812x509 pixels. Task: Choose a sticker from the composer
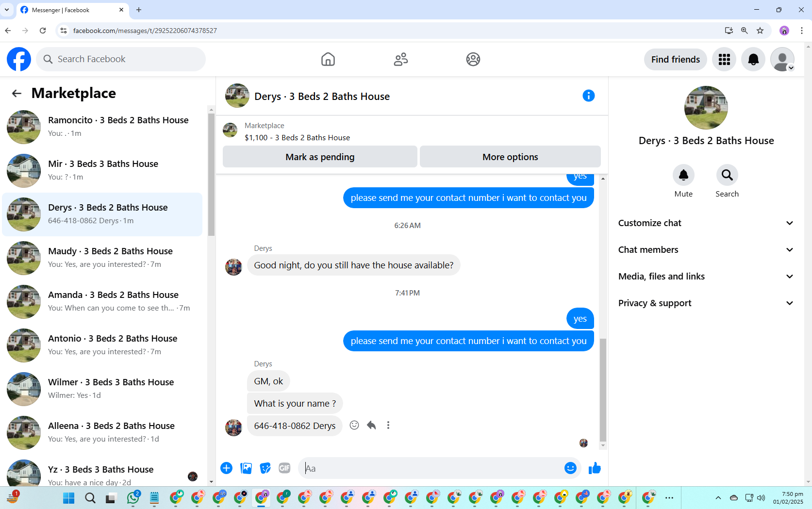pyautogui.click(x=265, y=468)
